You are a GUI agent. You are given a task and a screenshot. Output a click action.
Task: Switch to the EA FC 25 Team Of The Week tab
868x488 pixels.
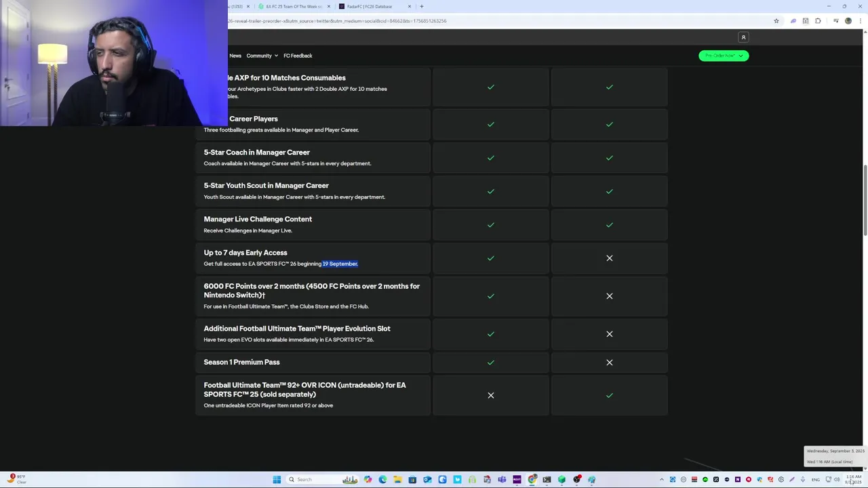tap(294, 6)
